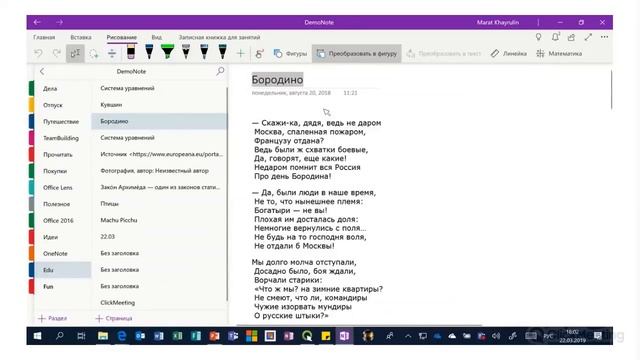Viewport: 640px width, 360px height.
Task: Click the Undo arrow in the ribbon
Action: pos(38,53)
